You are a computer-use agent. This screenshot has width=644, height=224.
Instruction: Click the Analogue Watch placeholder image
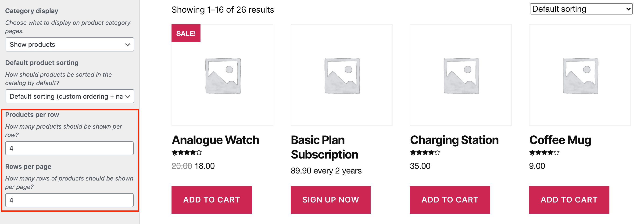pos(222,75)
